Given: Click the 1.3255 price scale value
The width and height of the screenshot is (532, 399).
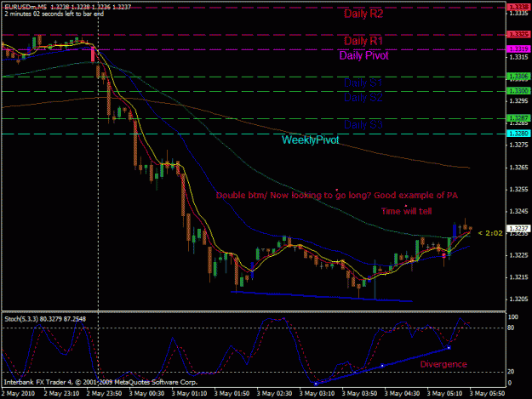Looking at the screenshot, I should click(518, 190).
